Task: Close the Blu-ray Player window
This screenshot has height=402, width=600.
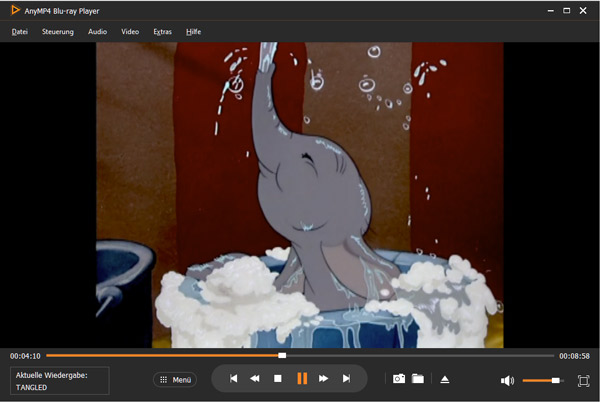Action: (583, 11)
